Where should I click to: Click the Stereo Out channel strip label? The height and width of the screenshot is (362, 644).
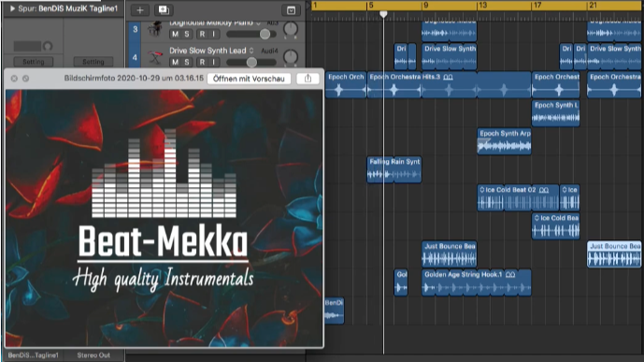point(93,355)
